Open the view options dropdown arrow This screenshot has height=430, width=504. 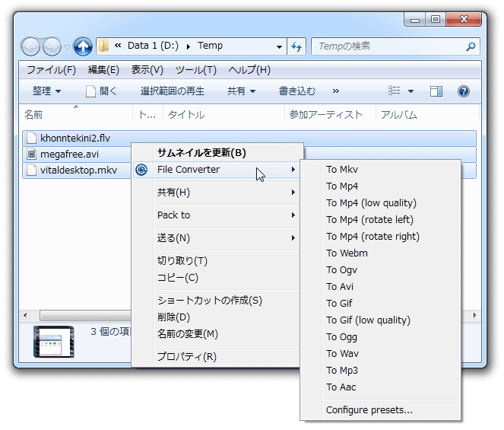410,91
